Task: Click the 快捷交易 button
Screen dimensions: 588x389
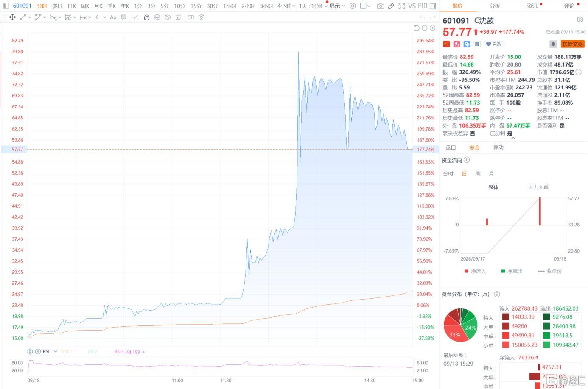Action: click(572, 44)
